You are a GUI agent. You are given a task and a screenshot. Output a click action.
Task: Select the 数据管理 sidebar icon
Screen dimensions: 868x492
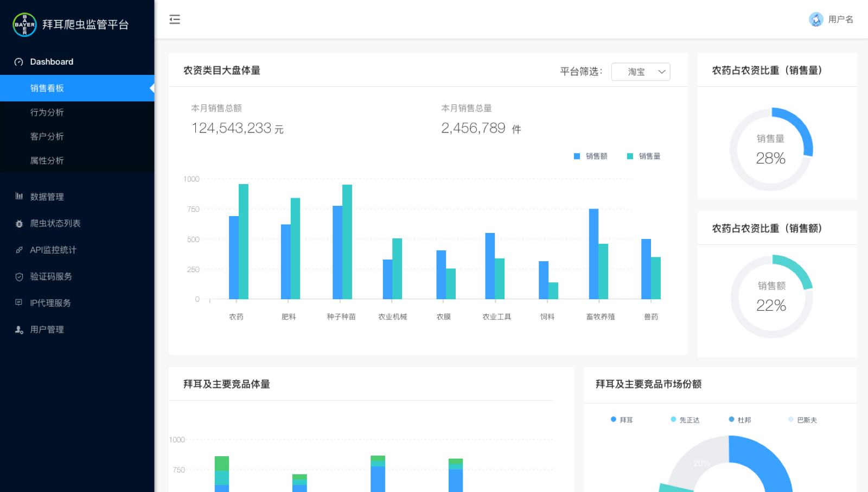click(x=19, y=196)
